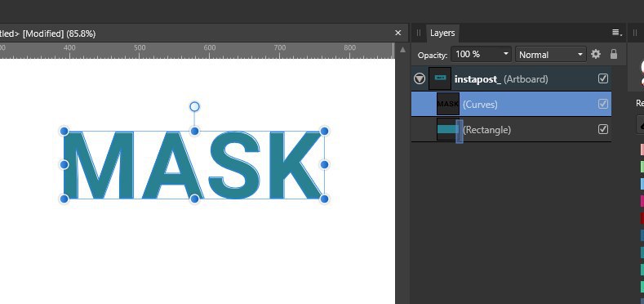The image size is (644, 304).
Task: Switch to the Layers panel tab
Action: pos(442,33)
